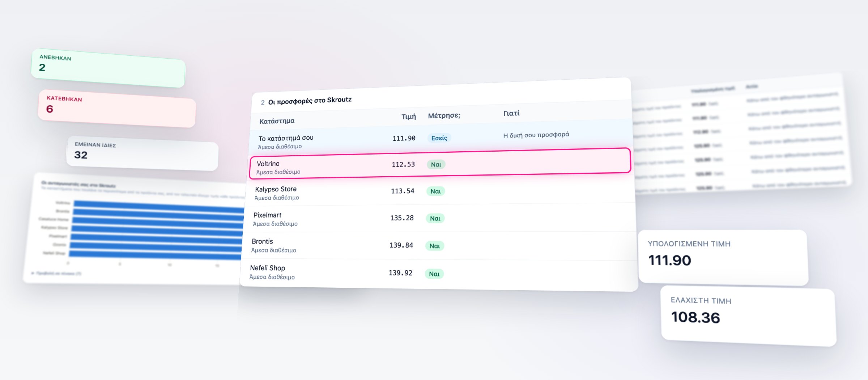The width and height of the screenshot is (868, 380).
Task: Click 'Άμεσα διαθέσιμο' under Nefeli Shop
Action: pos(272,277)
